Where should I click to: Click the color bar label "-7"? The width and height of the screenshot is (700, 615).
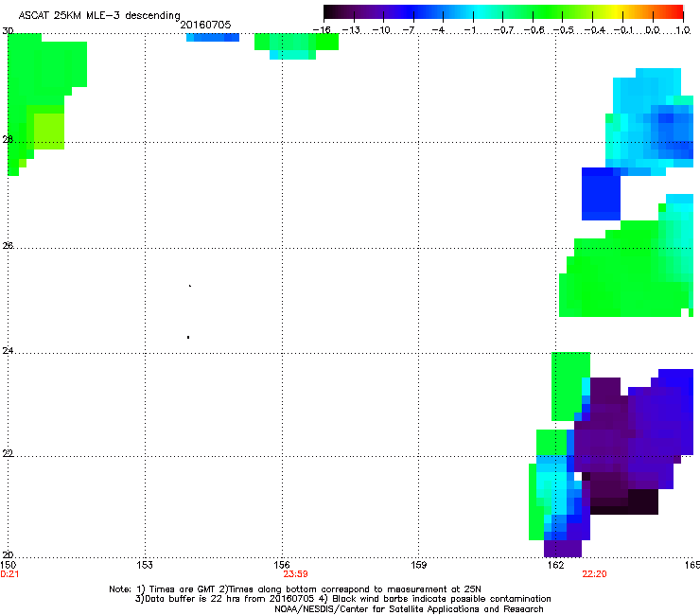coord(410,30)
